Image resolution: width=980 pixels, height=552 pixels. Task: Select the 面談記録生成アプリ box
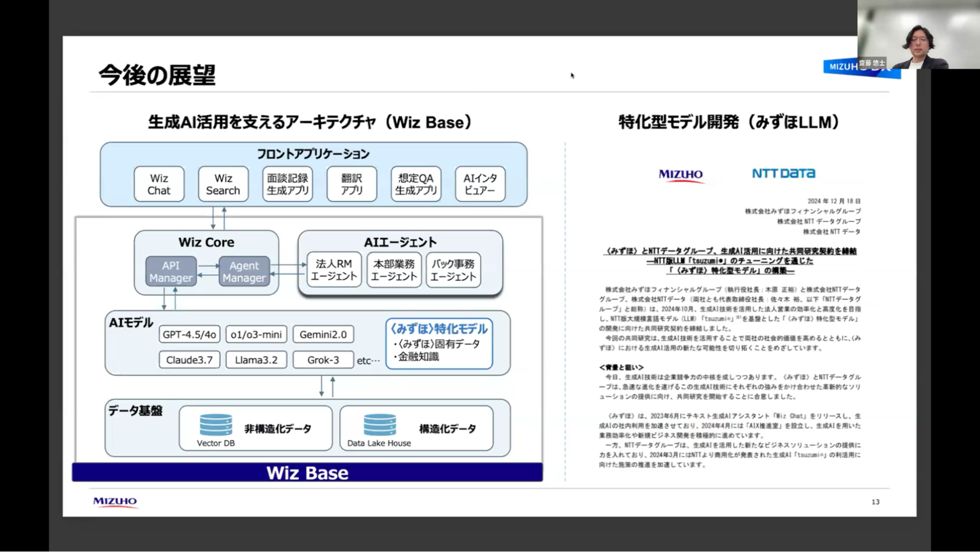coord(287,184)
